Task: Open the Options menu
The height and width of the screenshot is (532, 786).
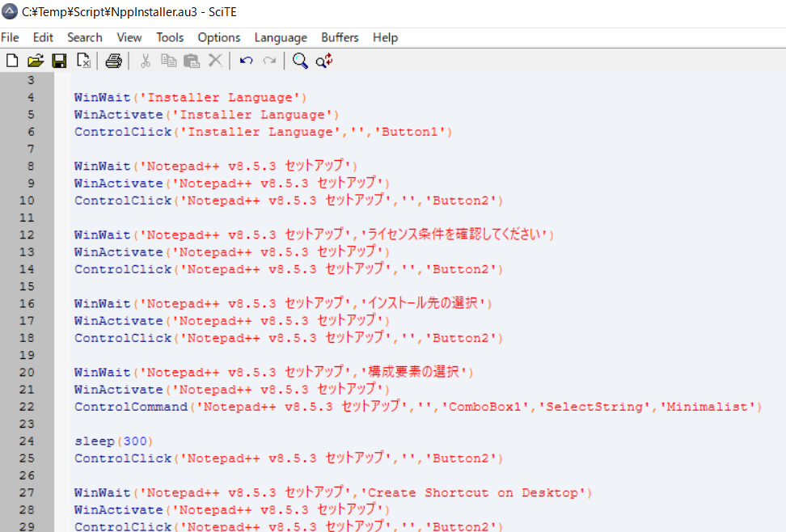Action: click(219, 37)
